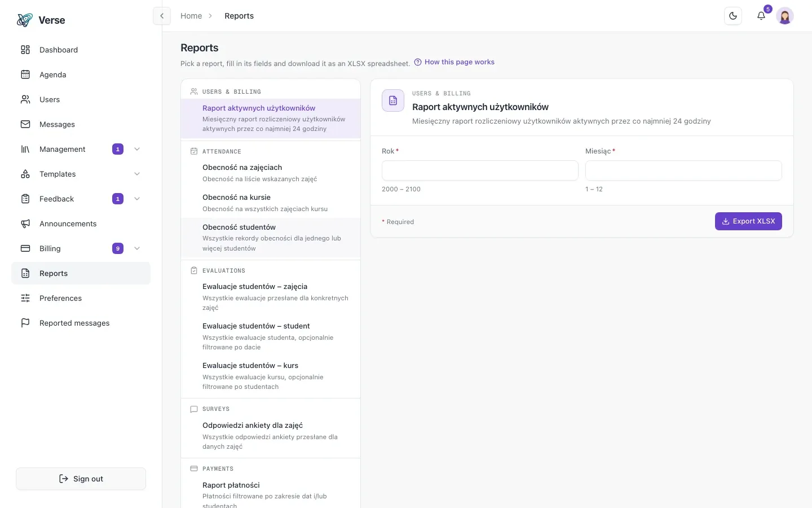Click the Management badge showing 1
The width and height of the screenshot is (812, 508).
(118, 149)
